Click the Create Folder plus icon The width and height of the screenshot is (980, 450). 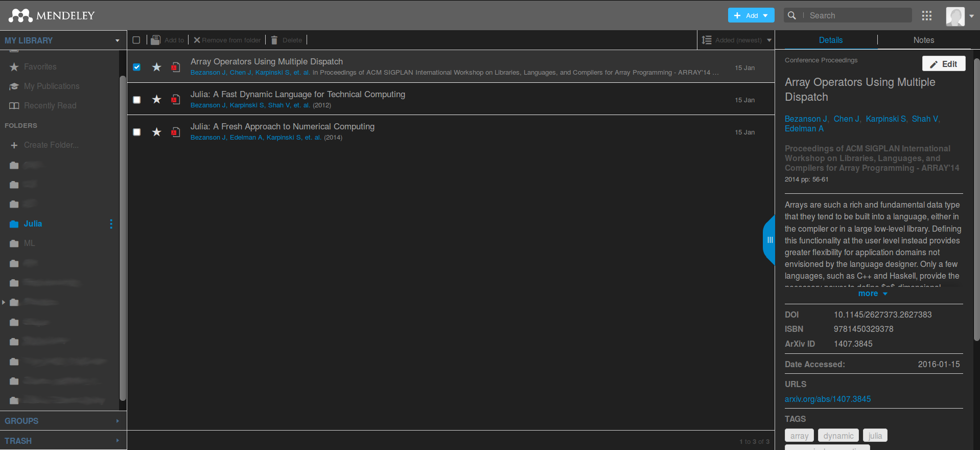[x=14, y=145]
